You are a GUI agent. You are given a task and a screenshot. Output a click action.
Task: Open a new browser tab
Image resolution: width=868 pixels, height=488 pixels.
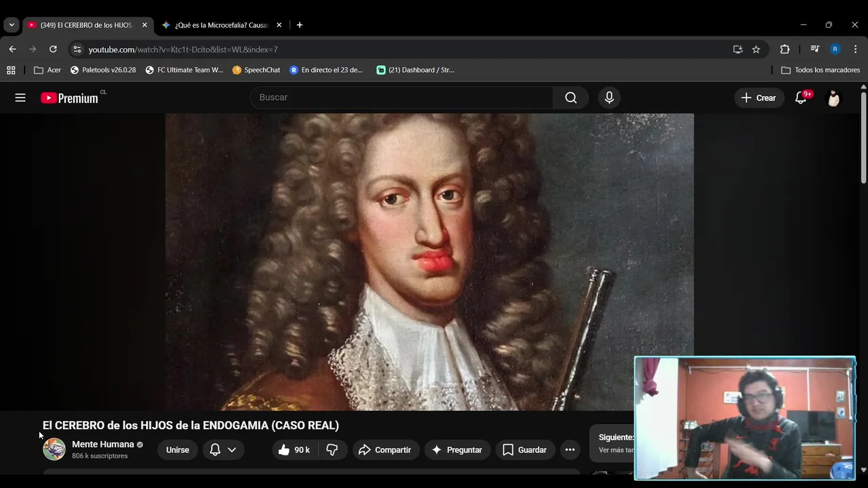click(x=300, y=25)
